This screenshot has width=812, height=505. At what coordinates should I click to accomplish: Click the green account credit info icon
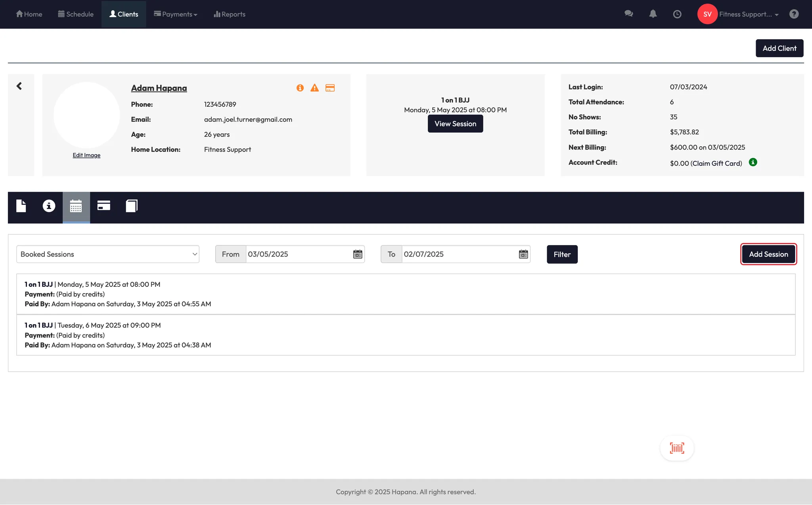pos(753,162)
